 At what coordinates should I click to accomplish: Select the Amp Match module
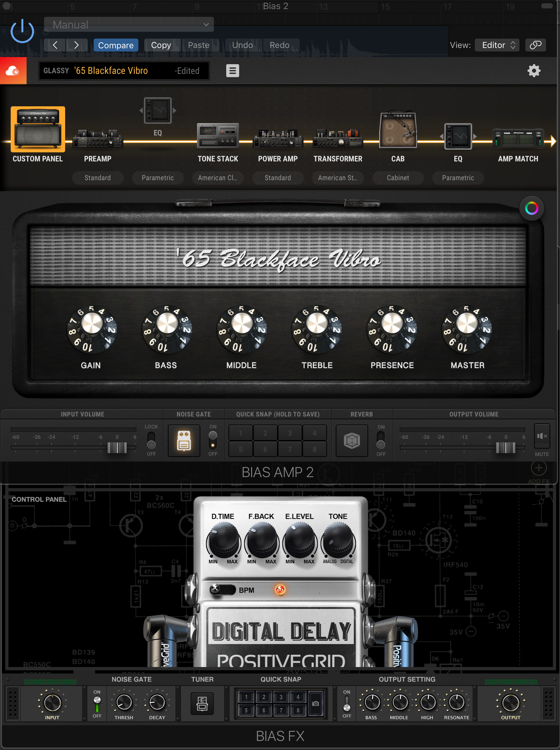pyautogui.click(x=518, y=138)
